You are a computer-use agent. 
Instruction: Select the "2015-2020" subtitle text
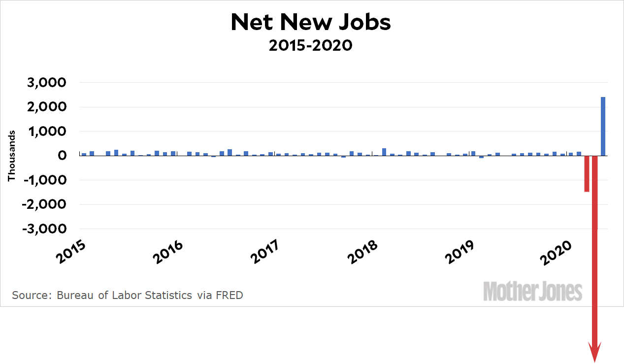311,45
